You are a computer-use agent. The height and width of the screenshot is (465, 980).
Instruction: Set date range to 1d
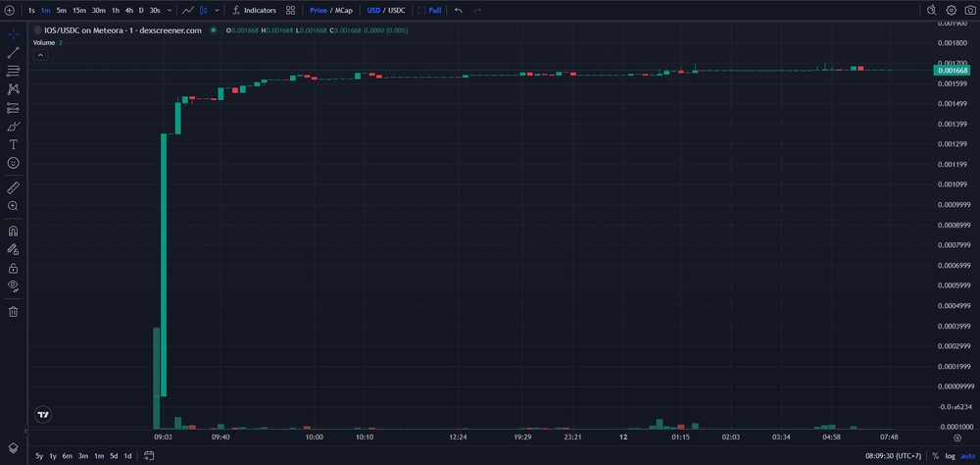[x=127, y=456]
